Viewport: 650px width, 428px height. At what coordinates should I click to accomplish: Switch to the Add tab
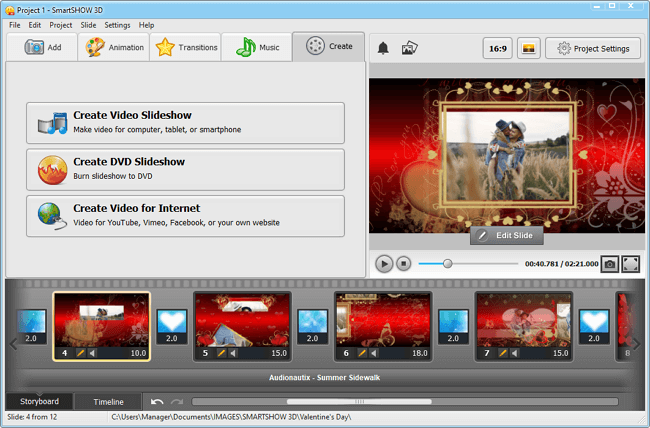click(x=42, y=47)
